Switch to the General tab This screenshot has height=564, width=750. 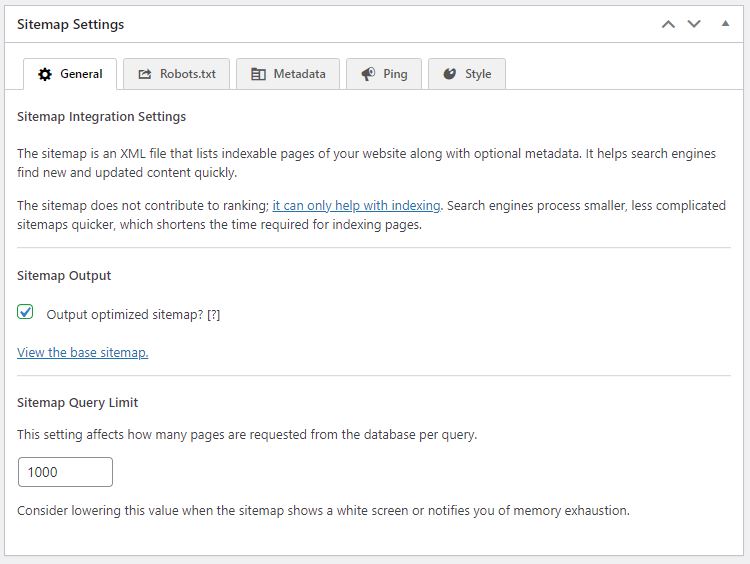pos(81,74)
